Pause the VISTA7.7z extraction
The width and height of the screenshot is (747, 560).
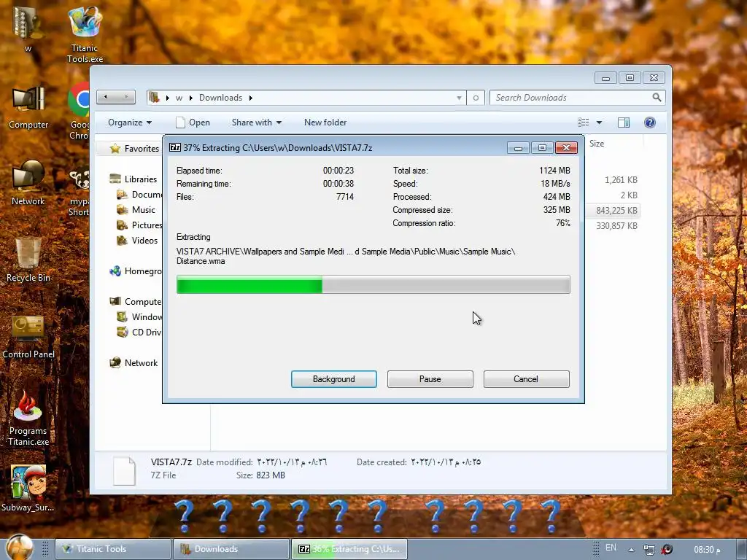pos(430,379)
